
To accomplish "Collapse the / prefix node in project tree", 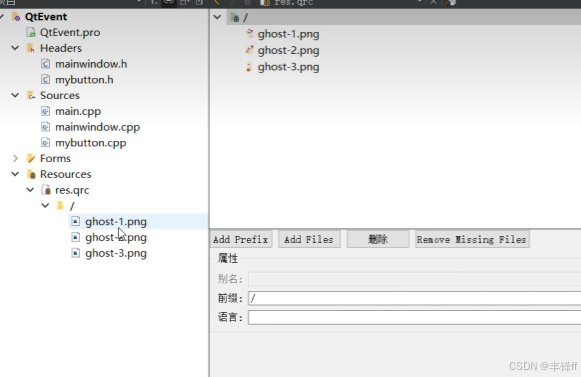I will (45, 205).
